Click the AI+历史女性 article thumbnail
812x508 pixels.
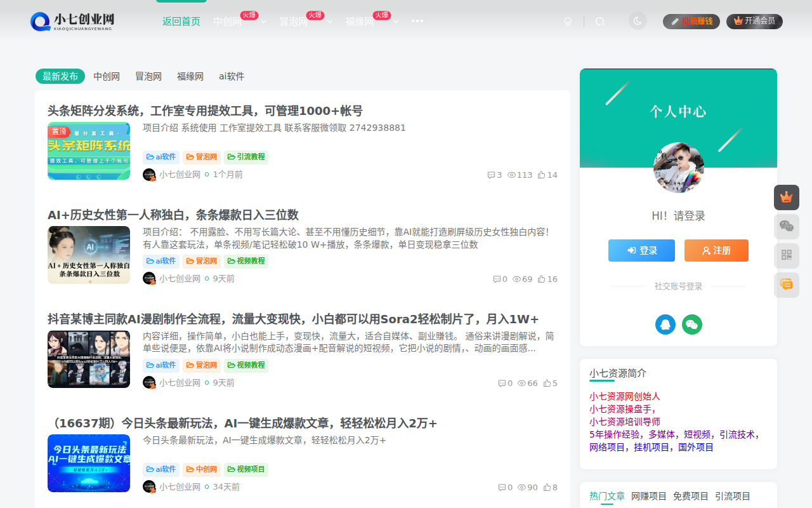(x=89, y=255)
